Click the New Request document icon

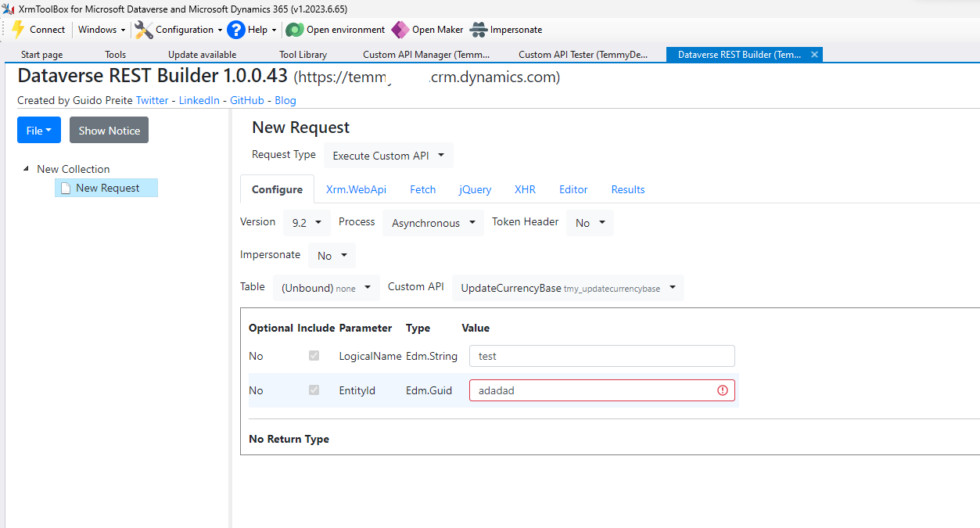66,188
